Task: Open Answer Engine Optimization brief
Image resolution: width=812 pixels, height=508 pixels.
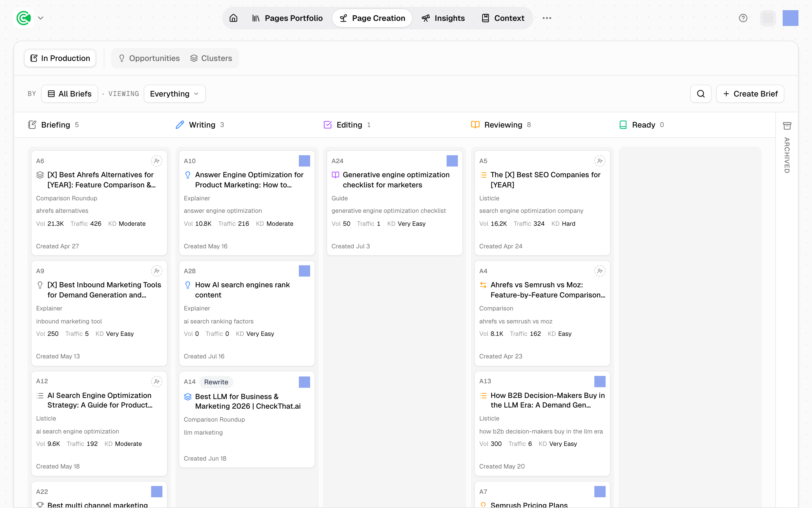Action: pyautogui.click(x=249, y=180)
